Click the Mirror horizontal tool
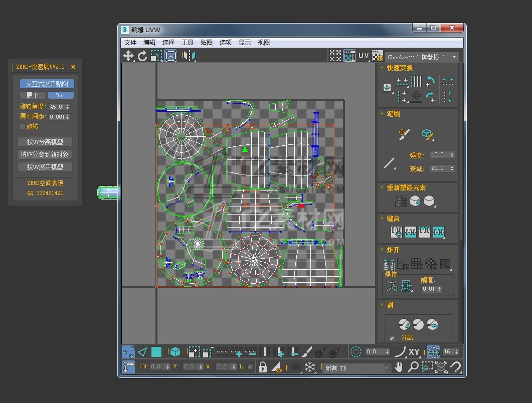Image resolution: width=532 pixels, height=403 pixels. point(189,56)
